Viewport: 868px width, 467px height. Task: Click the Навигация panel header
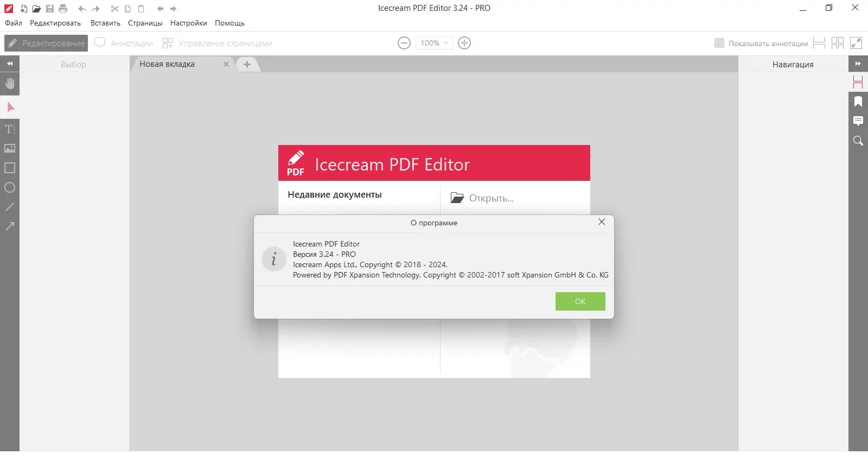[793, 64]
